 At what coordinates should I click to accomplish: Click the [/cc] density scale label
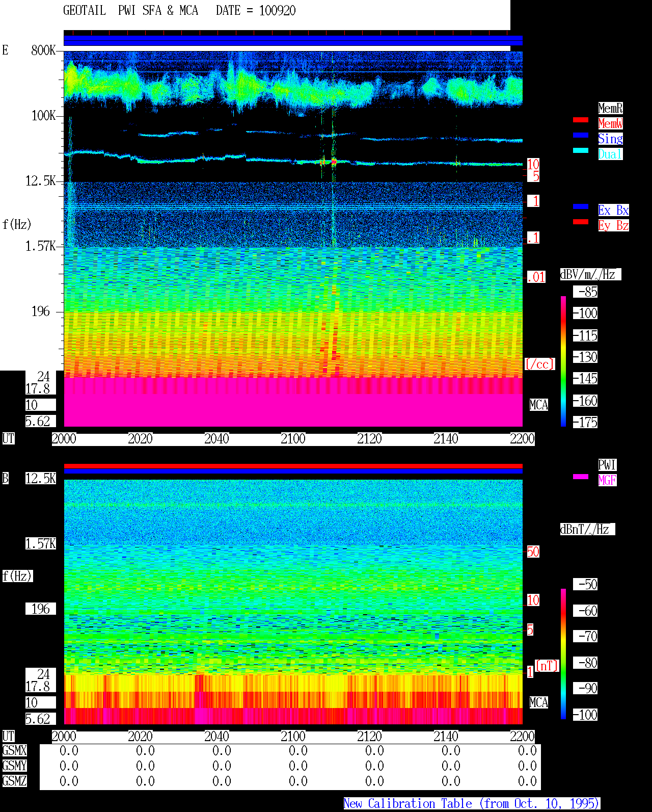pyautogui.click(x=539, y=364)
